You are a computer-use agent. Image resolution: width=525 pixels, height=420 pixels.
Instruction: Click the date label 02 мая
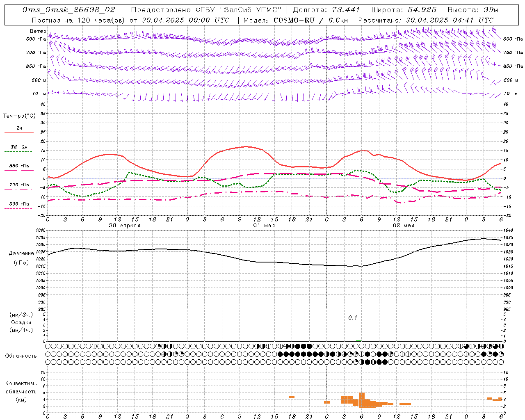(404, 226)
